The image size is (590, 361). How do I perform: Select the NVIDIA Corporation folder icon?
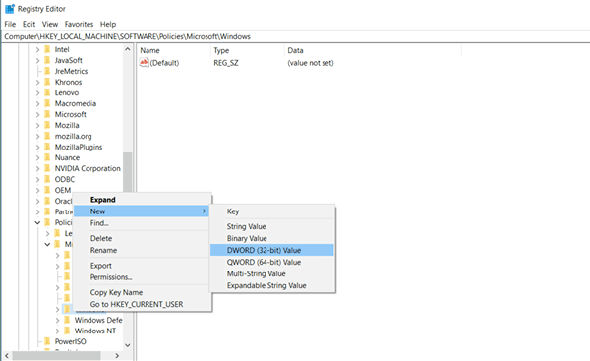47,169
